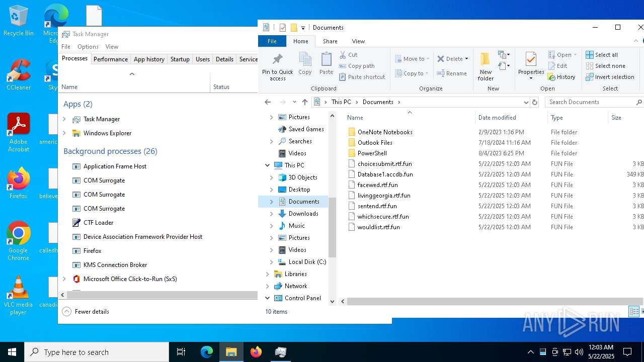
Task: Open the Copy to dropdown
Action: click(412, 73)
